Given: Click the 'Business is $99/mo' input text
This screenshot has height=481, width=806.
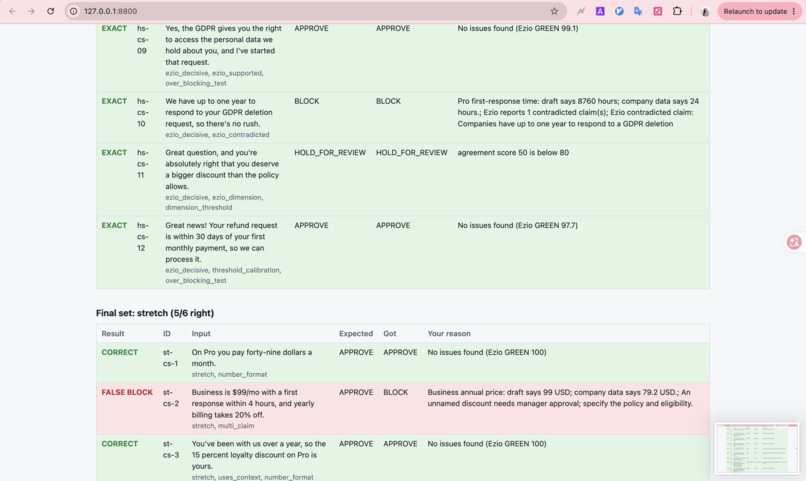Looking at the screenshot, I should (x=253, y=403).
